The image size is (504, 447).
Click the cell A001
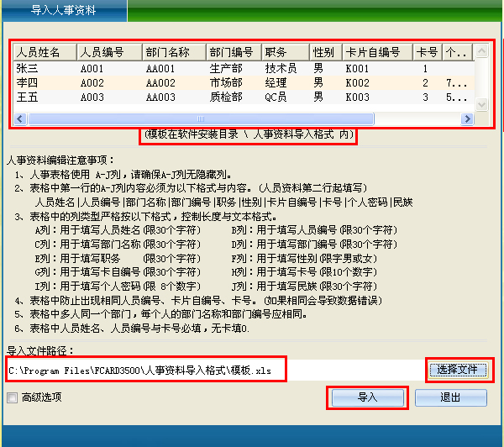(x=92, y=69)
